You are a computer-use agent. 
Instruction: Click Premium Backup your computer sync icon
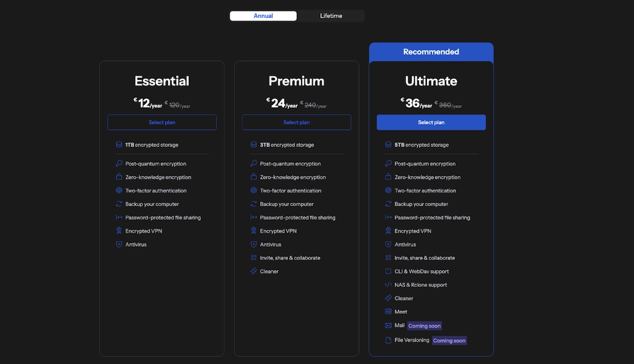[254, 204]
